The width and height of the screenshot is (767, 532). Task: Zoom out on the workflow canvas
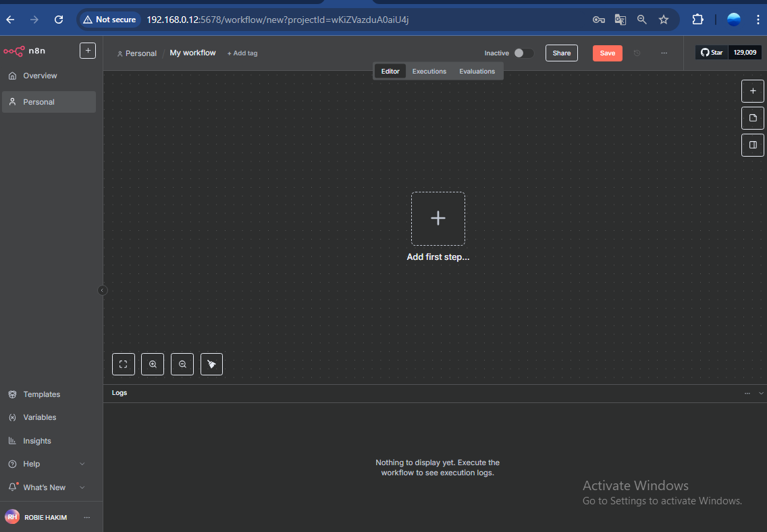(x=182, y=365)
